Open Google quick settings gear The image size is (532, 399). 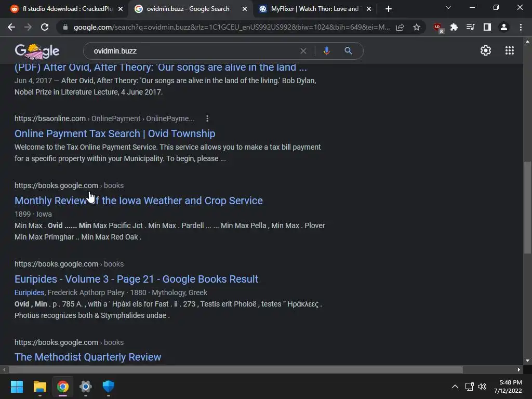tap(486, 50)
